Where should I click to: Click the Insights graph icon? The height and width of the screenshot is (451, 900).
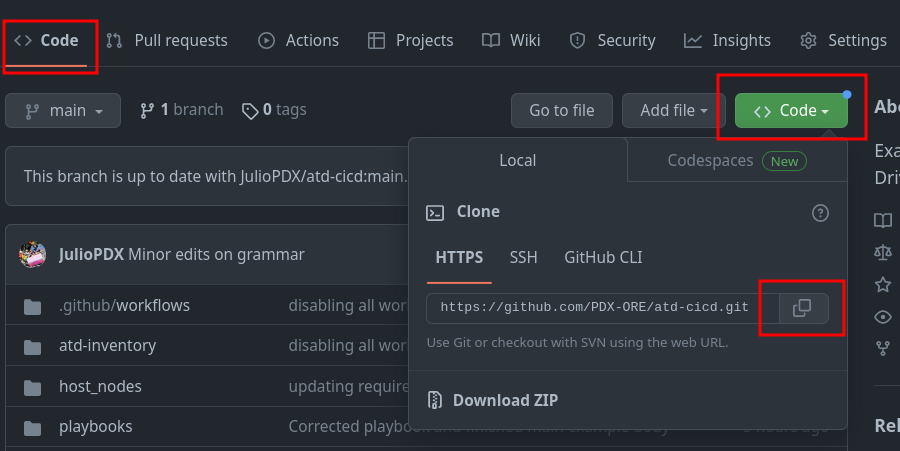tap(693, 40)
